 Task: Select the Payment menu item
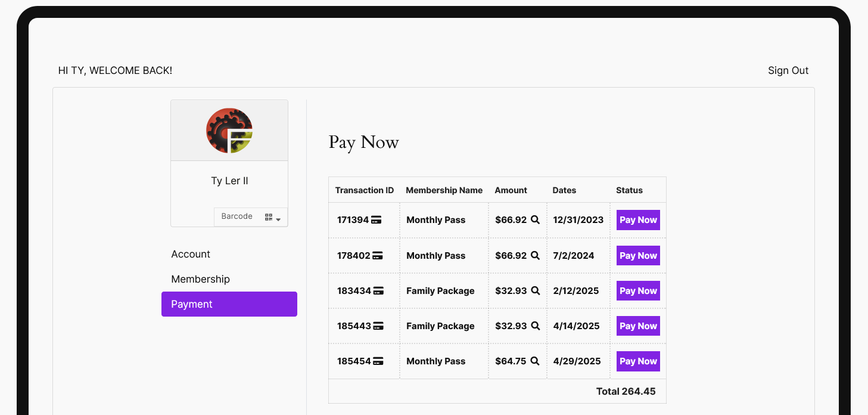229,304
